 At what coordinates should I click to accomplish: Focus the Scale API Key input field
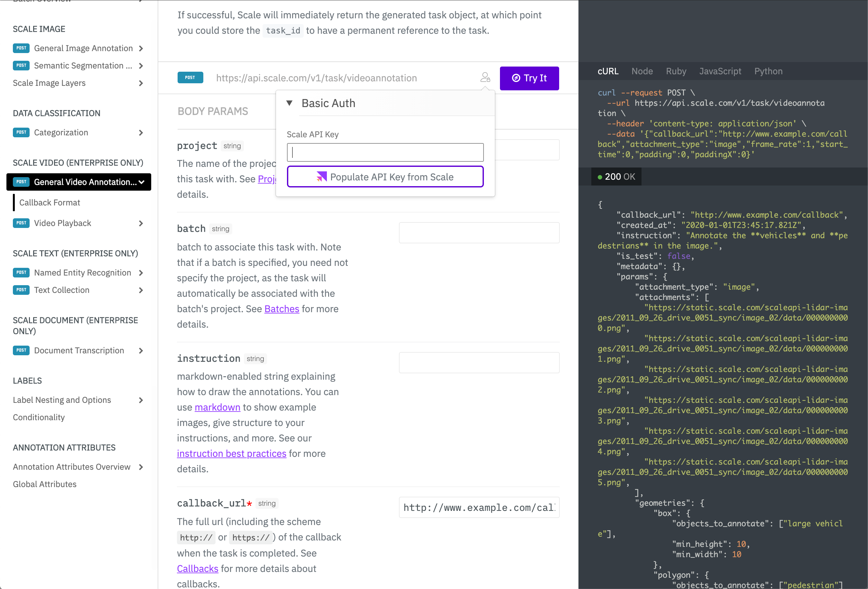385,152
